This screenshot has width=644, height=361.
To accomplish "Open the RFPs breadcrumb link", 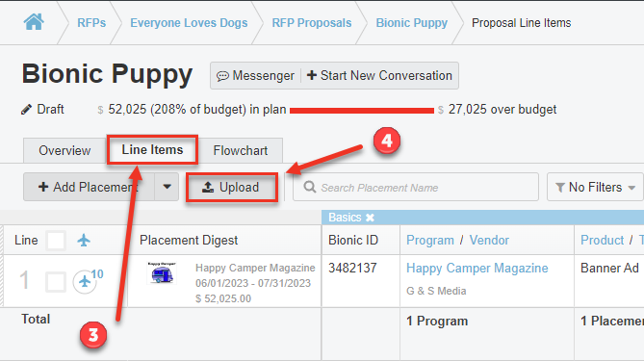I will pos(91,23).
